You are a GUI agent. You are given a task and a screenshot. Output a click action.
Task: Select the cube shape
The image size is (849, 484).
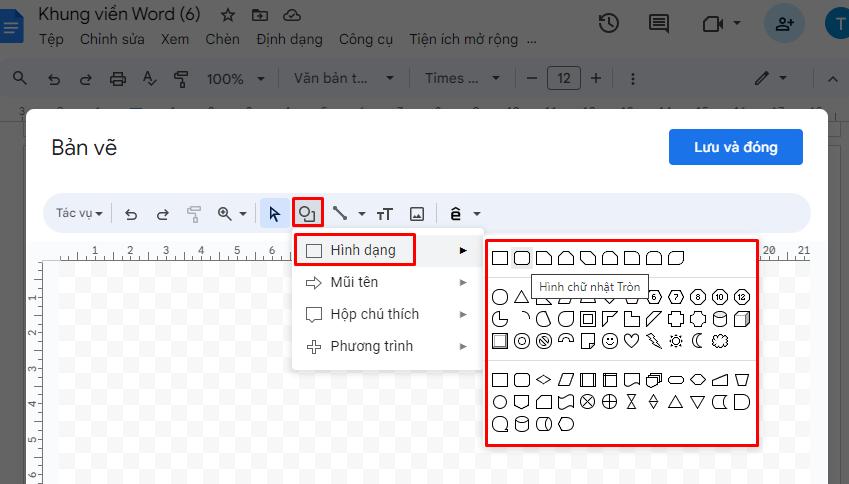pos(741,319)
